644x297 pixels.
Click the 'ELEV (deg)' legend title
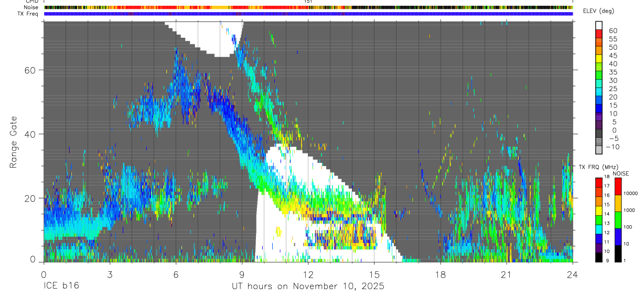599,11
